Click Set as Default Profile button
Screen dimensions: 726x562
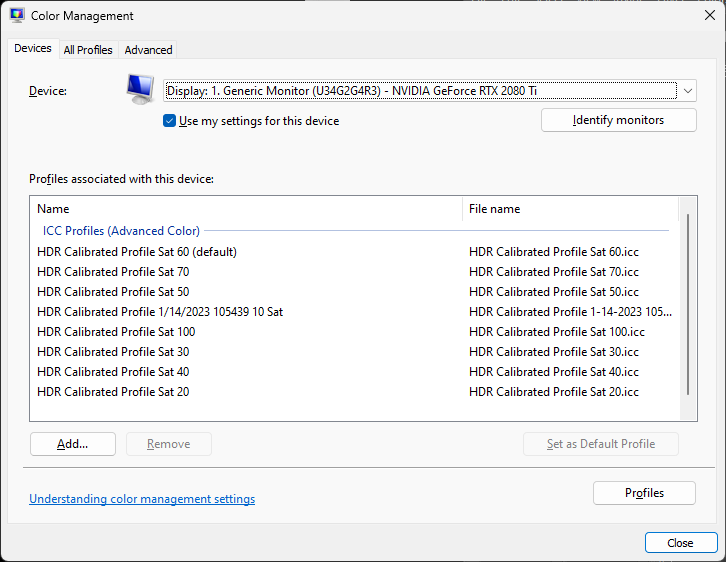tap(601, 444)
